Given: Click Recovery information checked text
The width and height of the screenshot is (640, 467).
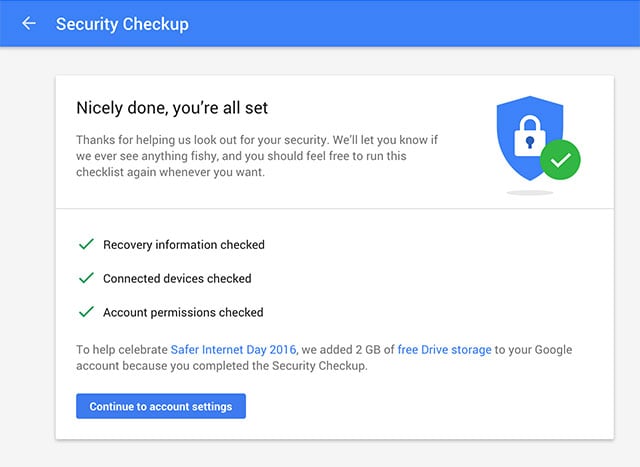Looking at the screenshot, I should 184,245.
